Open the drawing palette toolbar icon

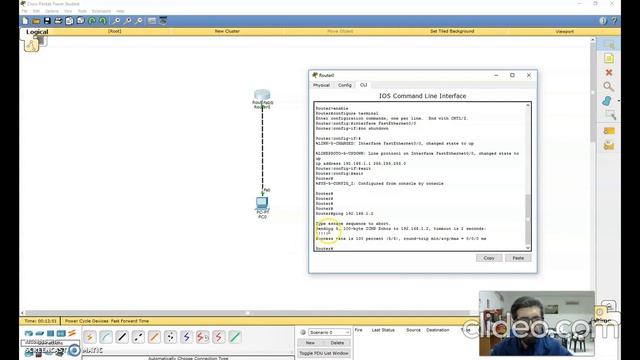pos(152,21)
